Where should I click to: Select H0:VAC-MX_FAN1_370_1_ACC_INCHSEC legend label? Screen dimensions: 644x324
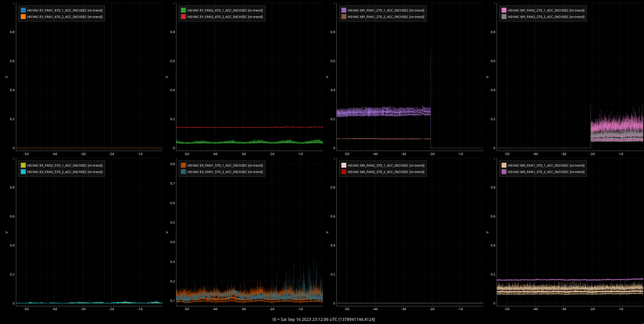(x=546, y=166)
